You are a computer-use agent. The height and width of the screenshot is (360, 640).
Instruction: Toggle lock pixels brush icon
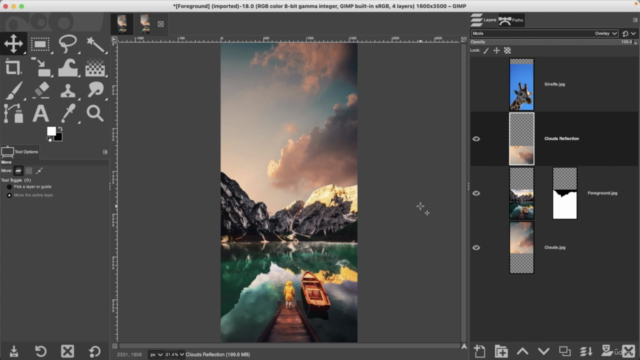(x=486, y=51)
